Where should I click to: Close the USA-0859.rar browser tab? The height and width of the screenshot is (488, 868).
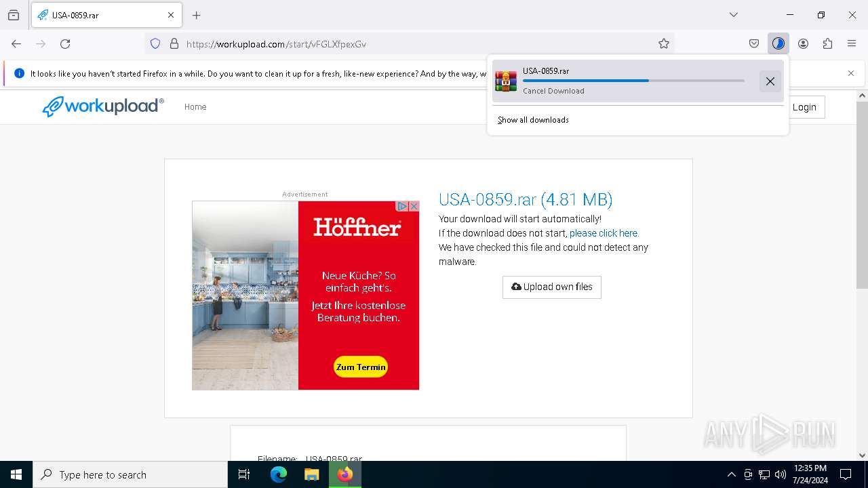click(x=171, y=15)
